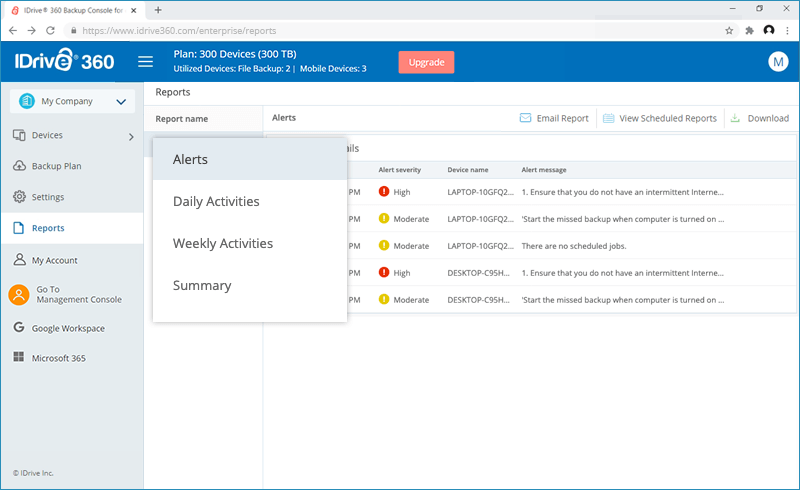Toggle the hamburger menu icon
Screen dimensions: 800x490
click(145, 62)
